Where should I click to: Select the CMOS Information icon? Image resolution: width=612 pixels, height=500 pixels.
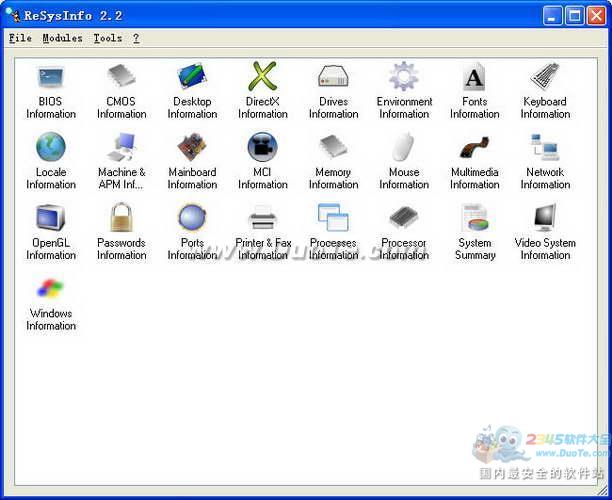click(x=121, y=77)
